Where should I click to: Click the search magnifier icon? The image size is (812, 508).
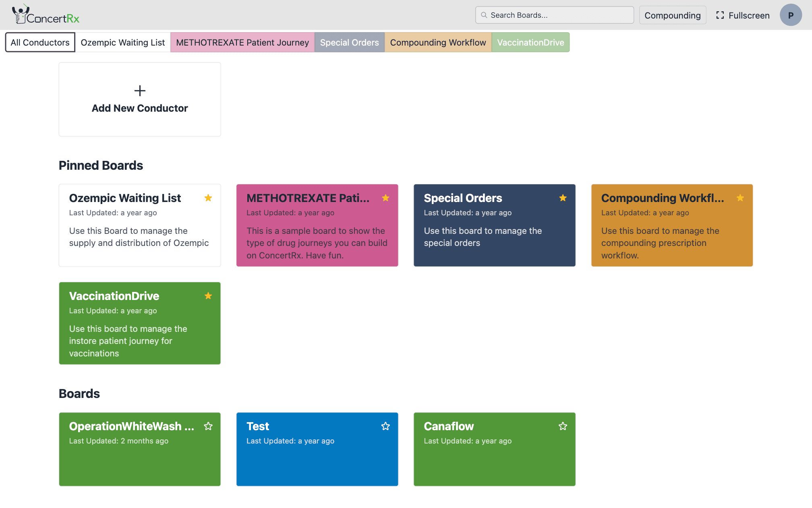pos(484,15)
